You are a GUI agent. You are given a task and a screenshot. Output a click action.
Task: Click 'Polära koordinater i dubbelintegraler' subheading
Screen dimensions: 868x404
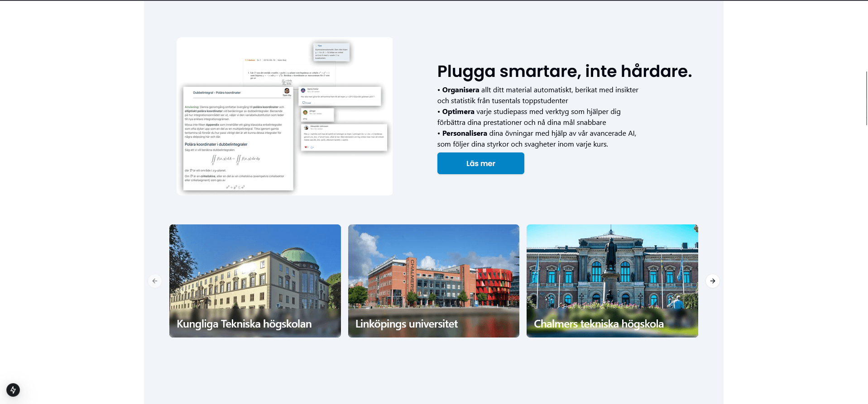point(216,144)
